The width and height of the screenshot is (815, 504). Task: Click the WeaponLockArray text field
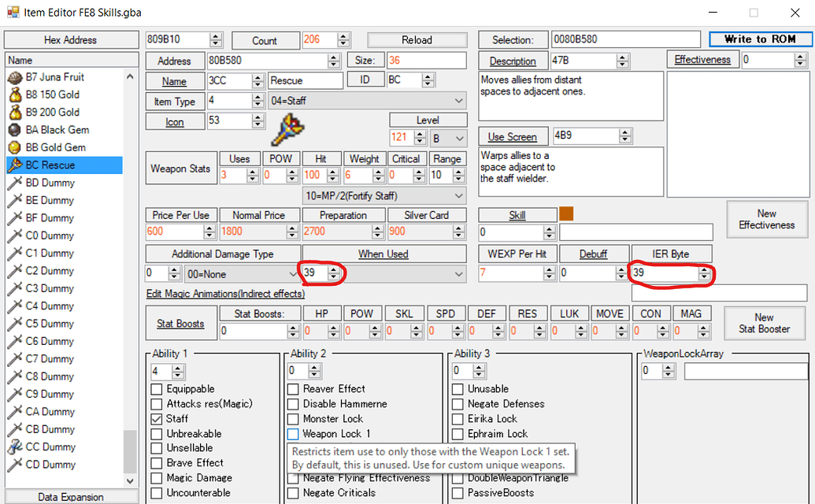746,371
